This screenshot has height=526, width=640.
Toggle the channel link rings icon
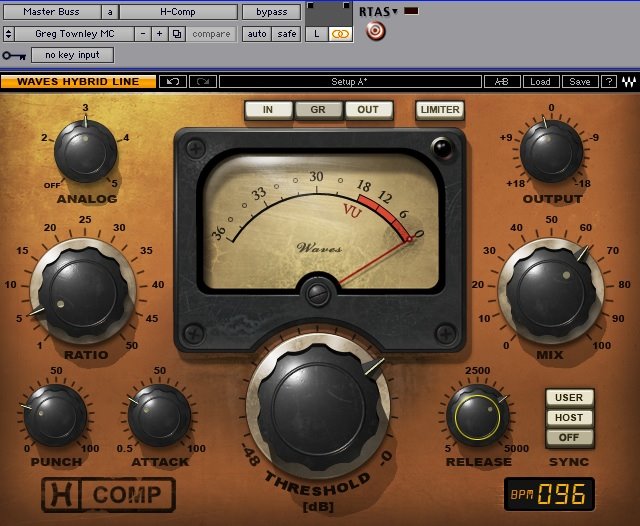click(x=340, y=34)
